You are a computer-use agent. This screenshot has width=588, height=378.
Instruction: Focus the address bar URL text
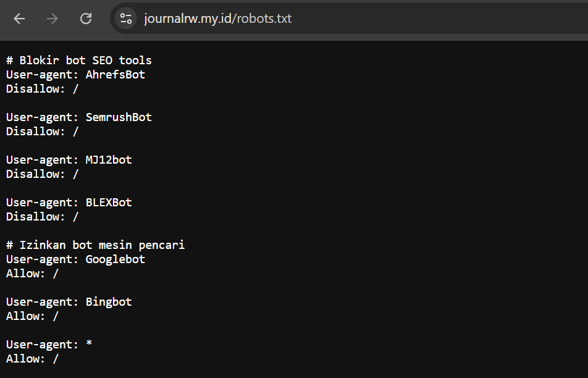217,19
